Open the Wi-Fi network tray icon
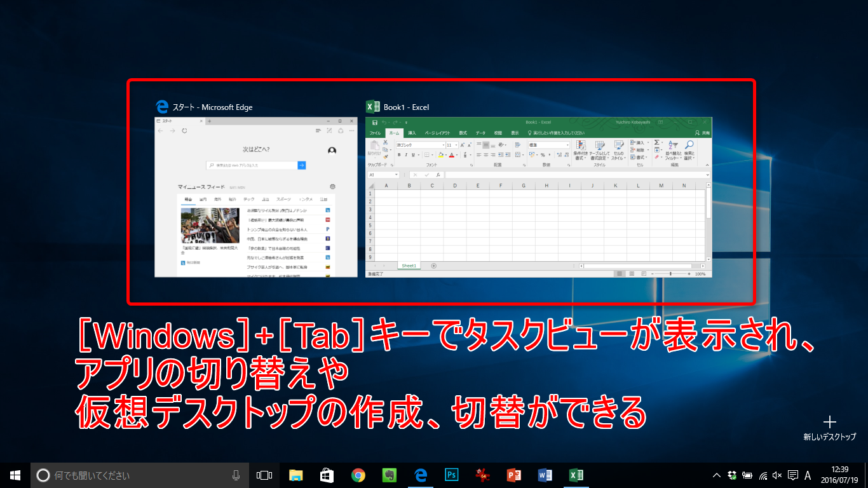The height and width of the screenshot is (488, 868). pos(762,475)
